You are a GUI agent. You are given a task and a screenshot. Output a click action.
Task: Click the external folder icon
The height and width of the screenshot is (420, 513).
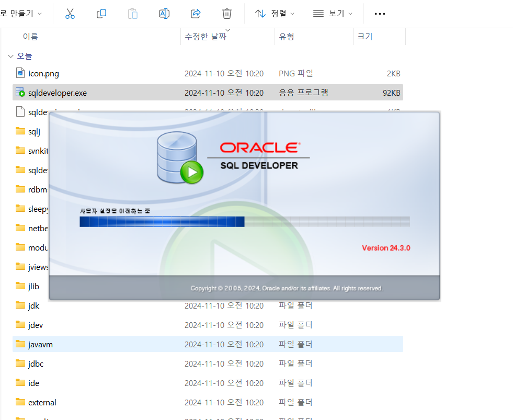tap(20, 402)
